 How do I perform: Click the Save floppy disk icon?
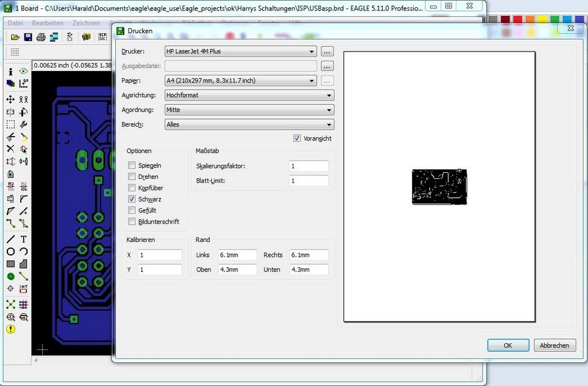tap(28, 37)
